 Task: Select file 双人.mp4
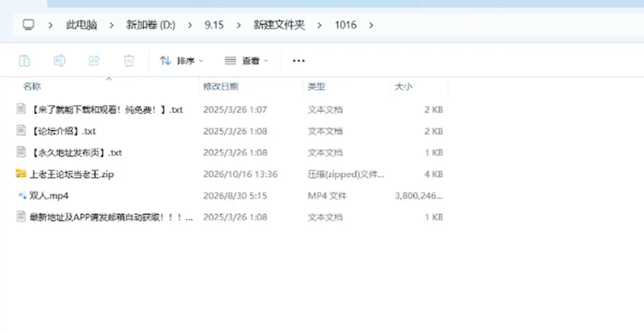click(x=49, y=195)
